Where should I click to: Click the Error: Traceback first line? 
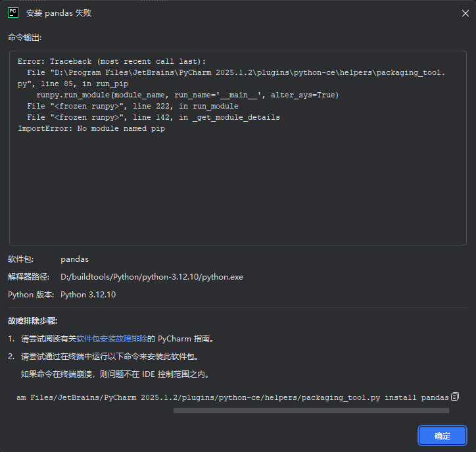pos(112,61)
